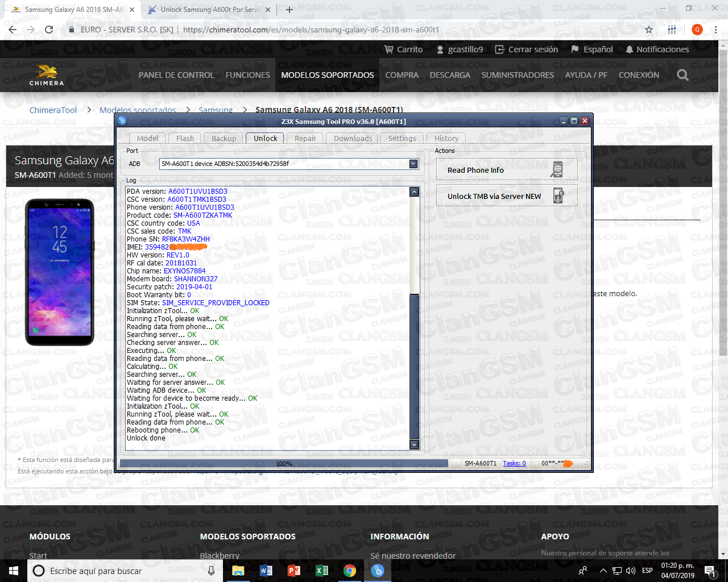Click the ADB device combo box field
Screen dimensions: 728x582
(289, 164)
